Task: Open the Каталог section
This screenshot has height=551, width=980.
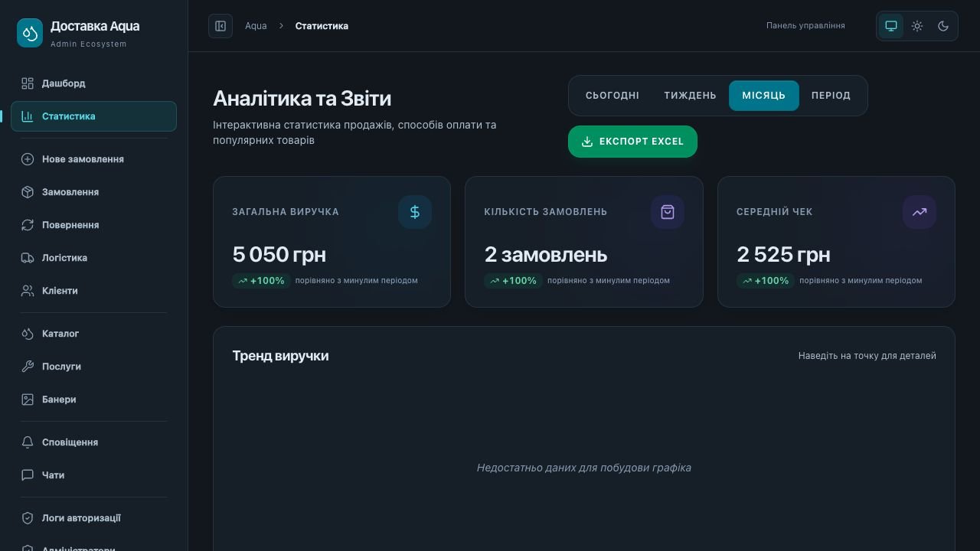Action: coord(93,334)
